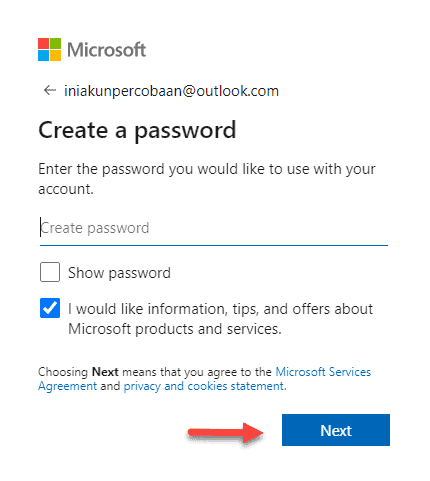Click the wrapped "Agreement" link word
Image resolution: width=430 pixels, height=481 pixels.
[67, 386]
